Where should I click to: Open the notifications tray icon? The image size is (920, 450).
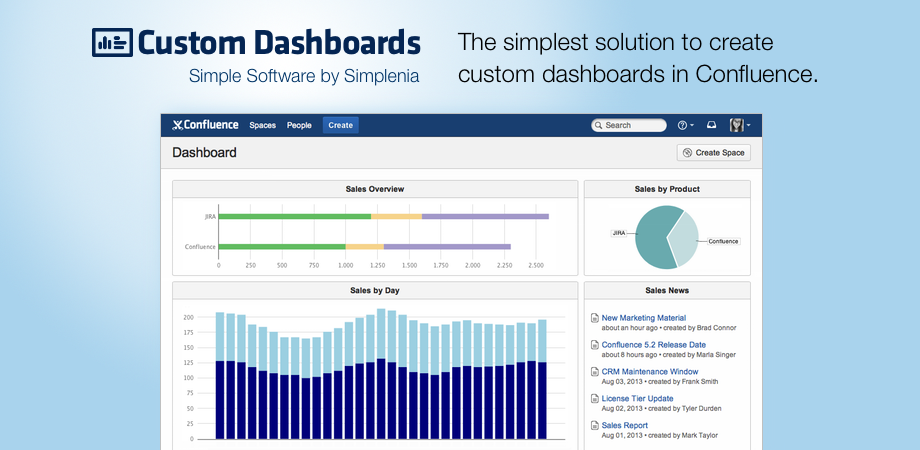[x=711, y=125]
